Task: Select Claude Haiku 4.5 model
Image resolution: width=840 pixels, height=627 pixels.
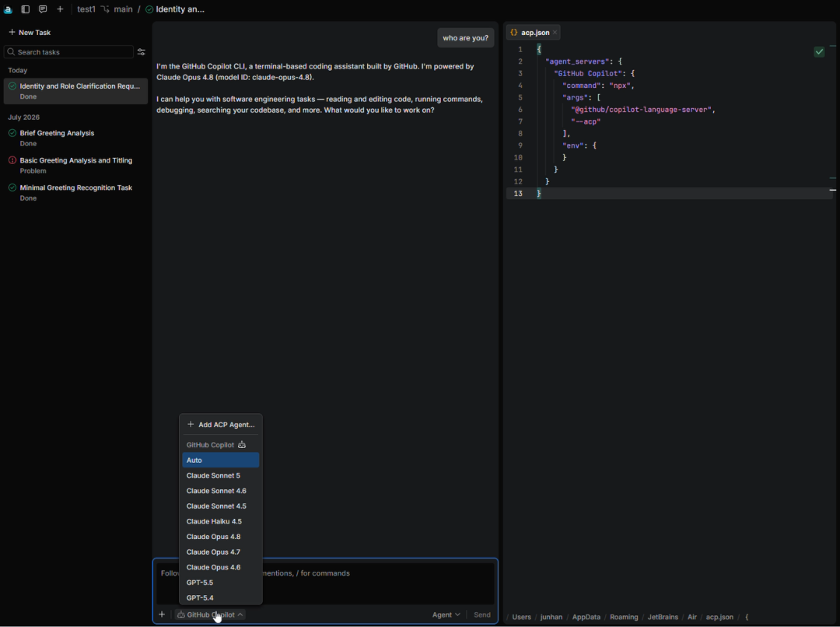Action: pos(221,521)
